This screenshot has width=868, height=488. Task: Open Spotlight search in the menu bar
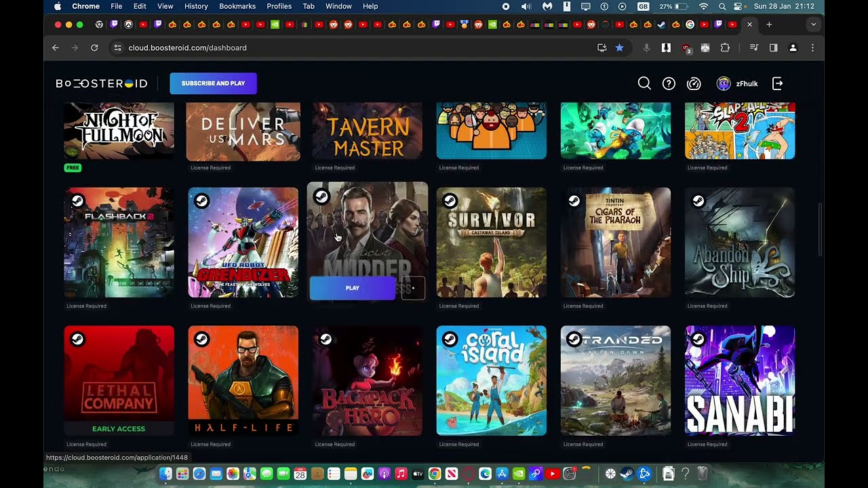point(722,6)
